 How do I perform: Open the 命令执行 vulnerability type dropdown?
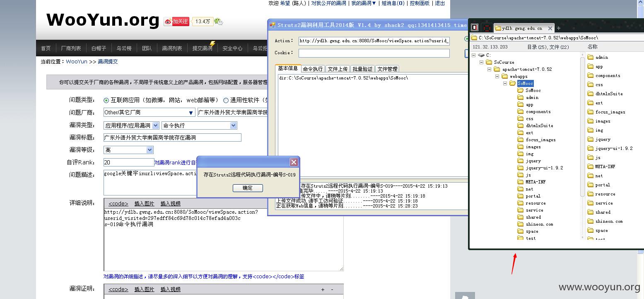(199, 125)
